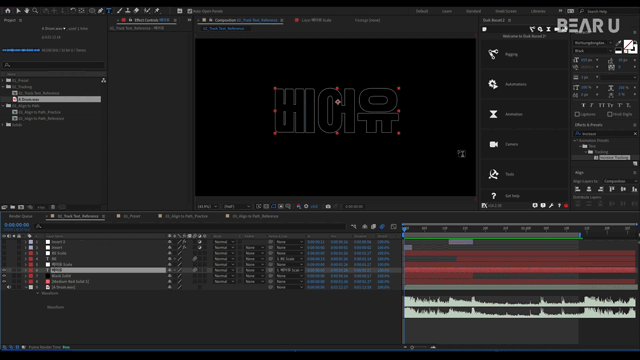Viewport: 640px width, 360px height.
Task: Clear the Effects & Presets search
Action: point(636,133)
